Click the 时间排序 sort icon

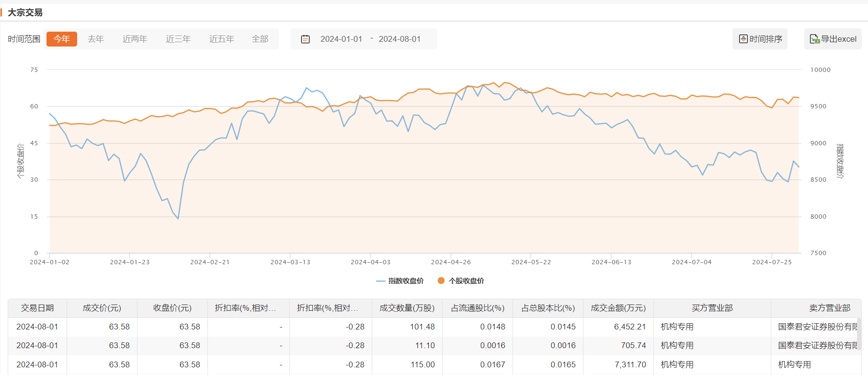[x=743, y=39]
